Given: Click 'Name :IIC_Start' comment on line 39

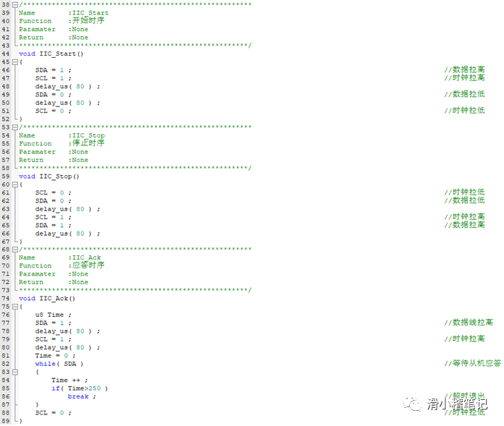Looking at the screenshot, I should 64,13.
